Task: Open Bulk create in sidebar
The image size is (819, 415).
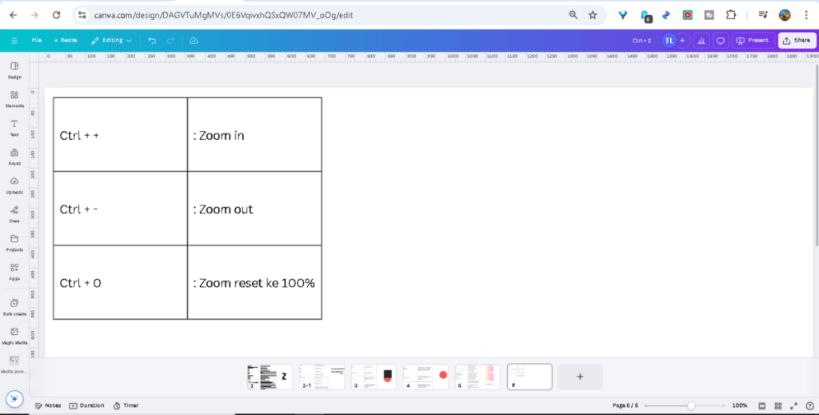Action: click(14, 307)
